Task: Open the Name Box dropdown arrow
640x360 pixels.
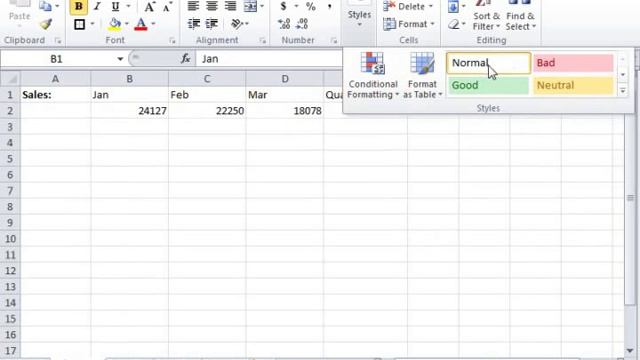Action: click(120, 59)
